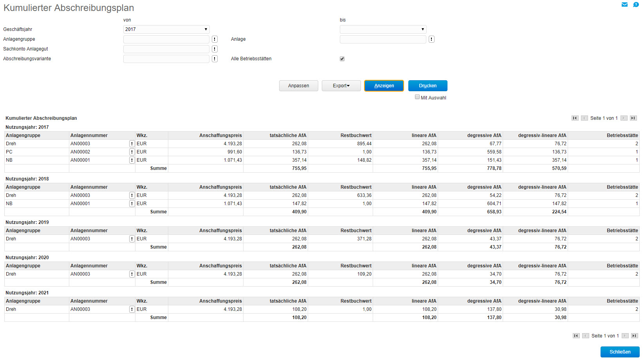Image resolution: width=644 pixels, height=359 pixels.
Task: Open details icon for AN00002 row
Action: pyautogui.click(x=132, y=152)
